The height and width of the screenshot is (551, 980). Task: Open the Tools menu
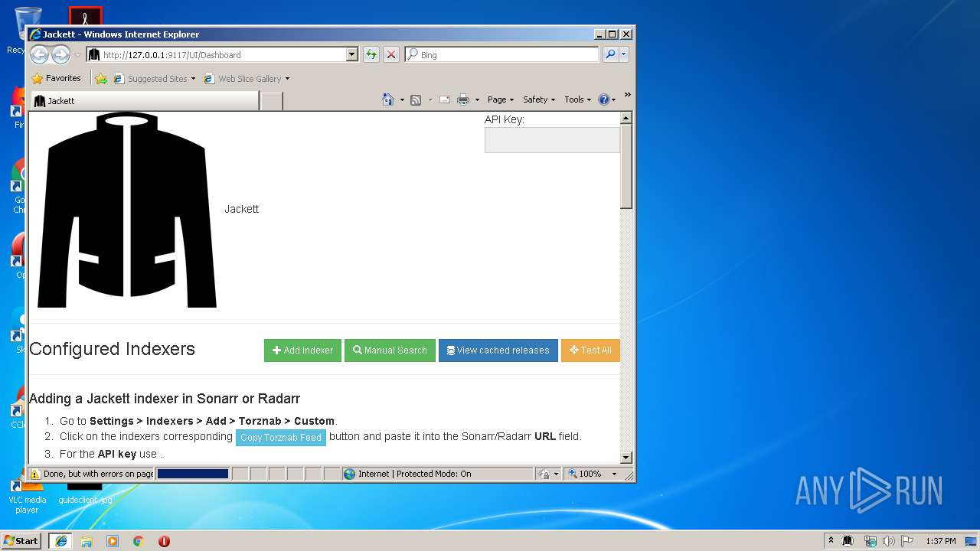[578, 99]
